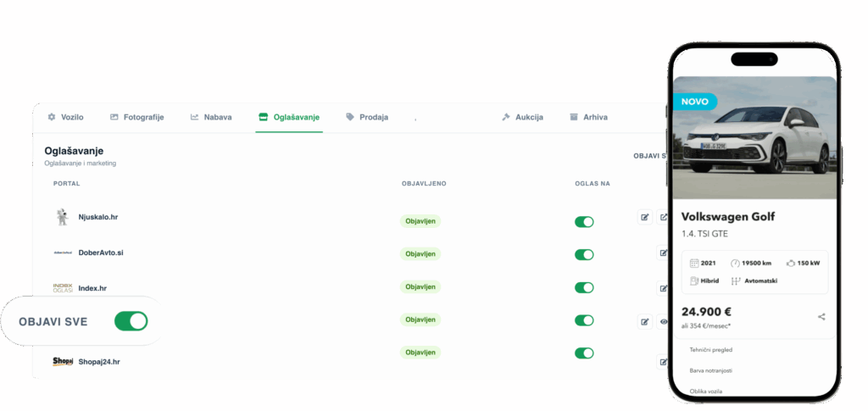Screen dimensions: 868x411
Task: Click the eye preview icon in fourth row
Action: (x=663, y=321)
